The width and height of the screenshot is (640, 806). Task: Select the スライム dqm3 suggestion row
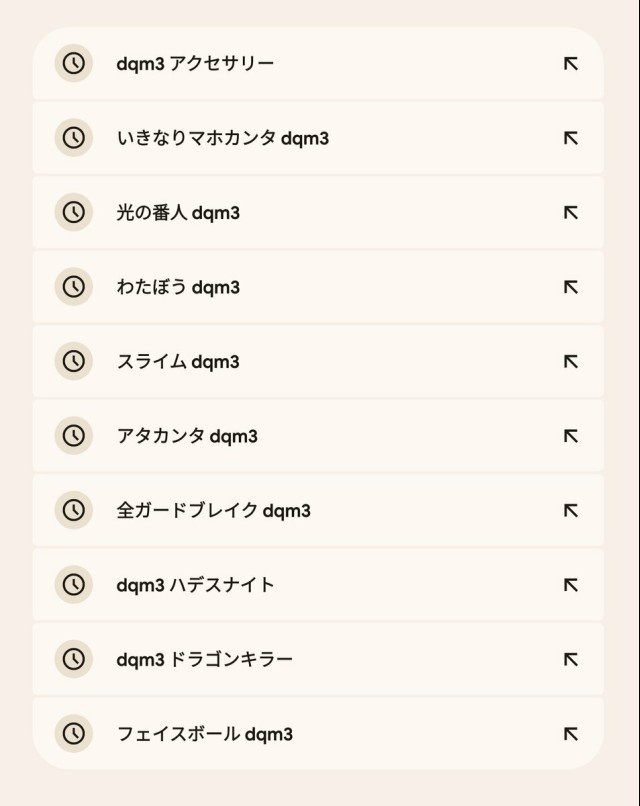pos(318,361)
